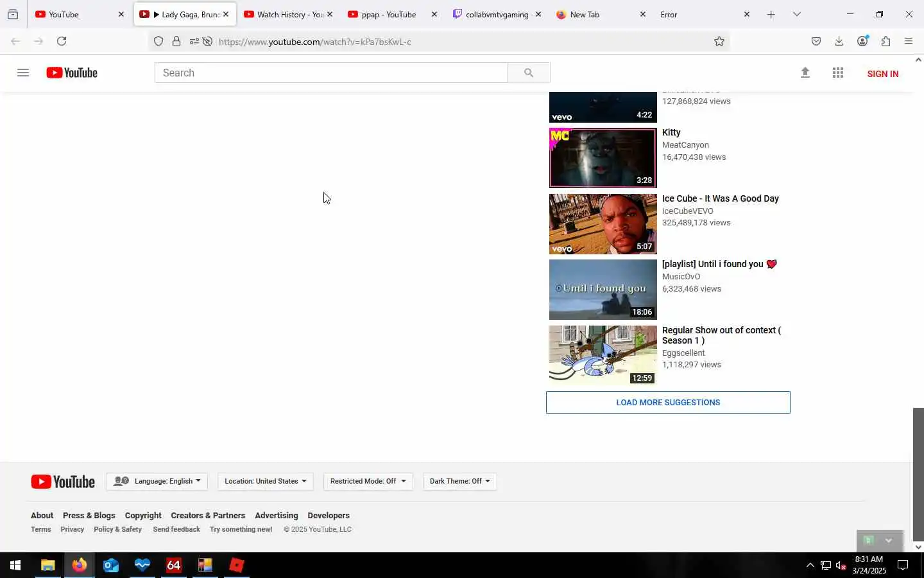Open the Creators & Partners link
924x578 pixels.
208,516
